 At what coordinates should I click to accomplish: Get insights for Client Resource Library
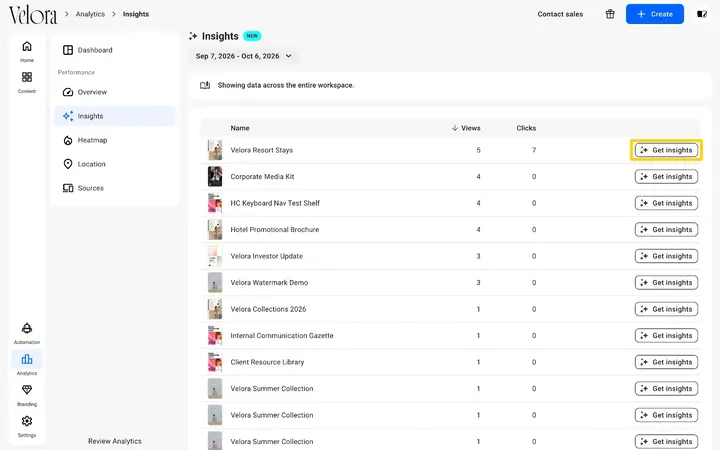(666, 362)
